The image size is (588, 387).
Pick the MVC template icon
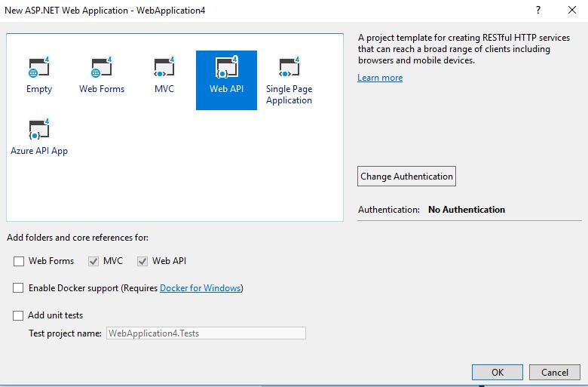coord(164,68)
